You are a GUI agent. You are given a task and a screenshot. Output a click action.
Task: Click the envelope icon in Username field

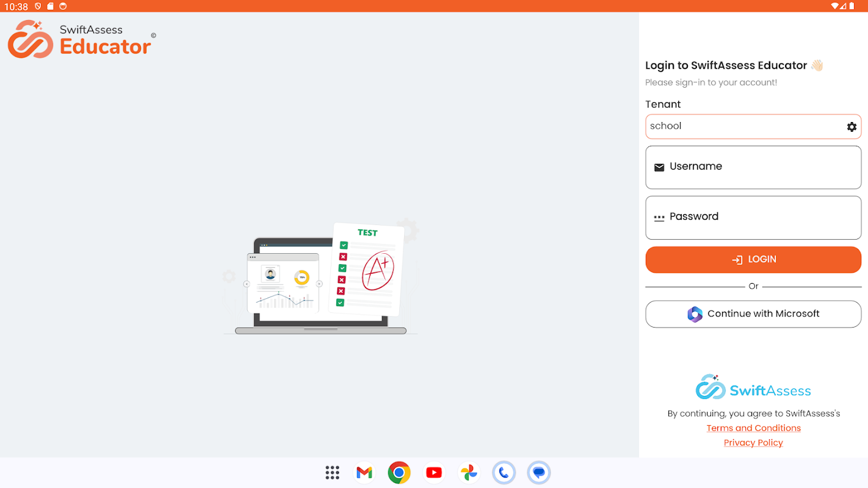click(x=659, y=167)
